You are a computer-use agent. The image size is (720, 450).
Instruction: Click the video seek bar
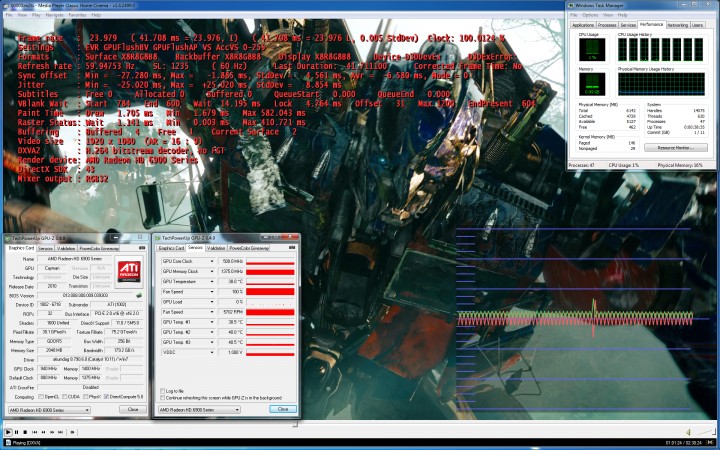[360, 425]
